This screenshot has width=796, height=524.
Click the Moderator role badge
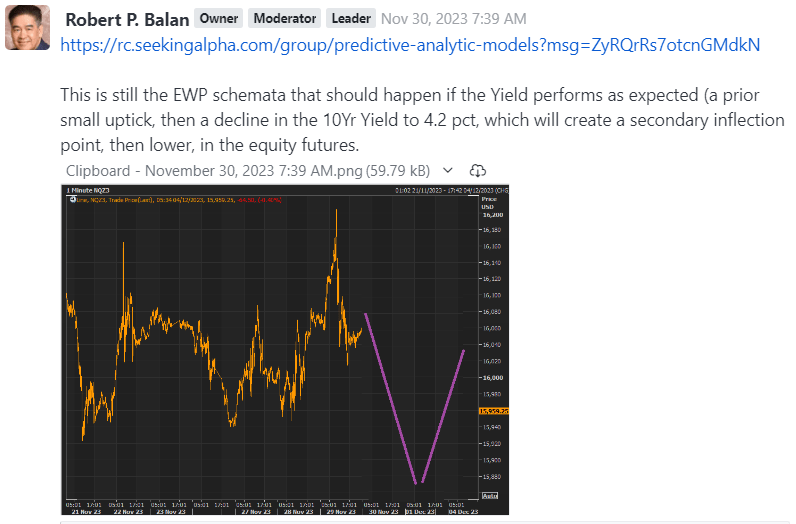(x=283, y=18)
